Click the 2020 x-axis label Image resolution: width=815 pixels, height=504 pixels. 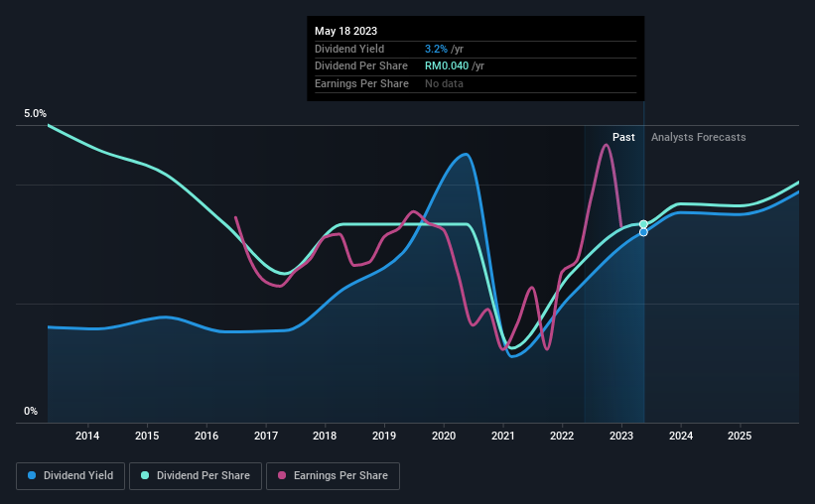click(444, 436)
